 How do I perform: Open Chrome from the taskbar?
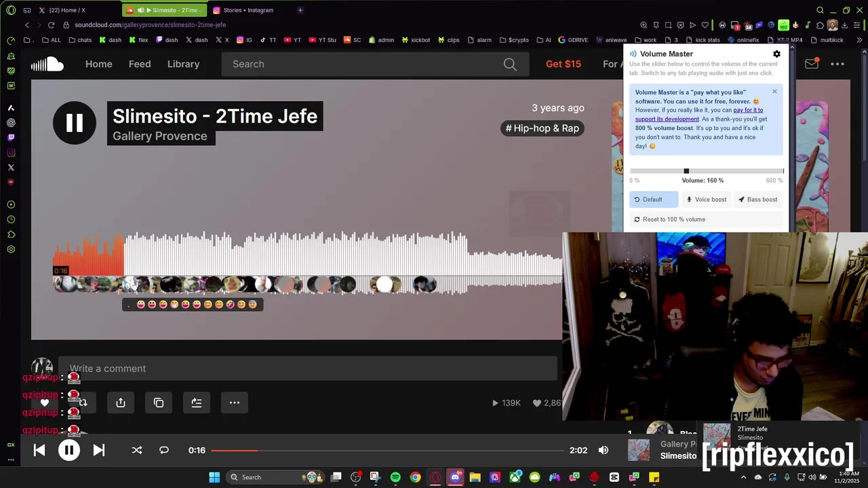click(x=415, y=477)
